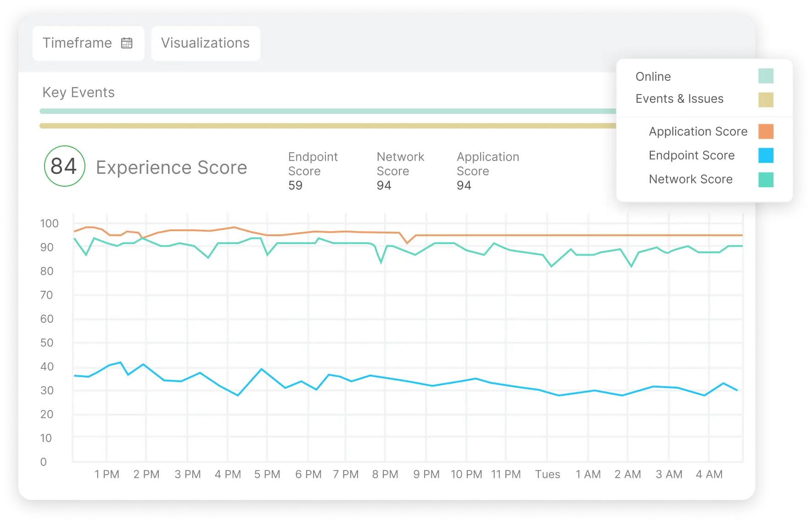Click the blue Endpoint Score swatch
This screenshot has height=522, width=812.
[x=765, y=155]
